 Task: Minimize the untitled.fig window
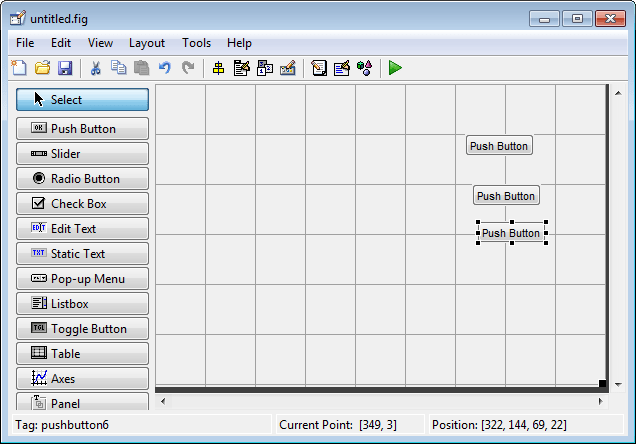pyautogui.click(x=544, y=19)
